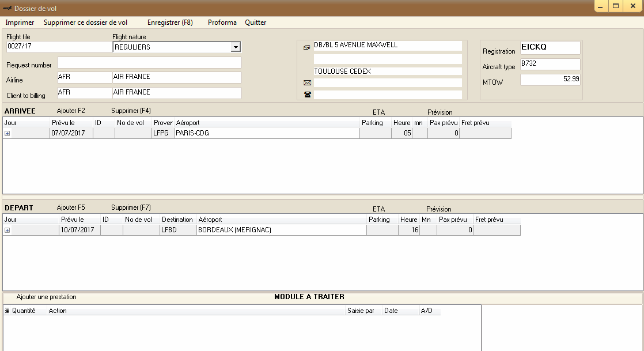Viewport: 644px width, 351px height.
Task: Click the Request number input field
Action: coord(149,63)
